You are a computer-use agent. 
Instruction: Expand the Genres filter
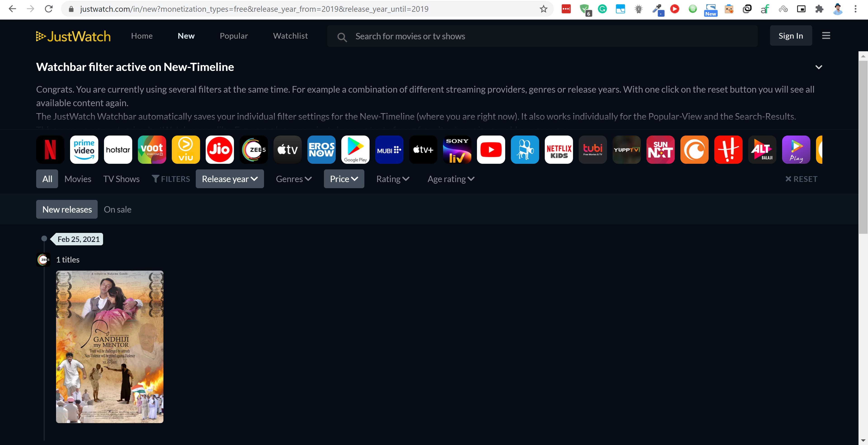(x=293, y=179)
